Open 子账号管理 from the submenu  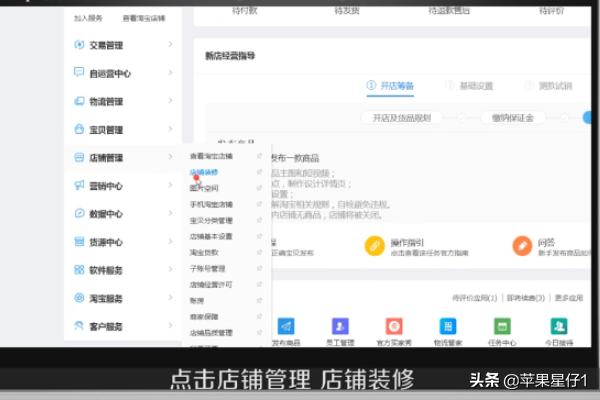coord(209,268)
